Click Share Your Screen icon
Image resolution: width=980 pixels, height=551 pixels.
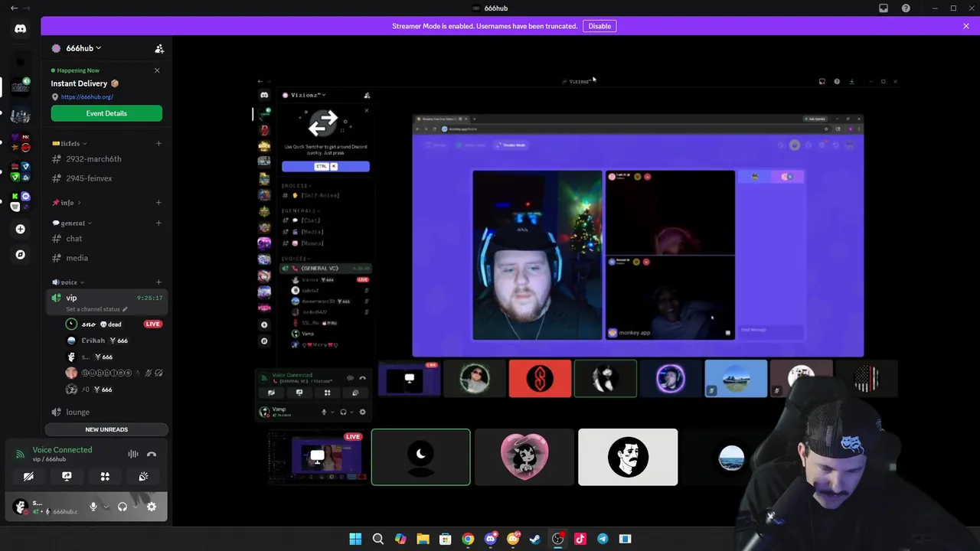pyautogui.click(x=67, y=476)
